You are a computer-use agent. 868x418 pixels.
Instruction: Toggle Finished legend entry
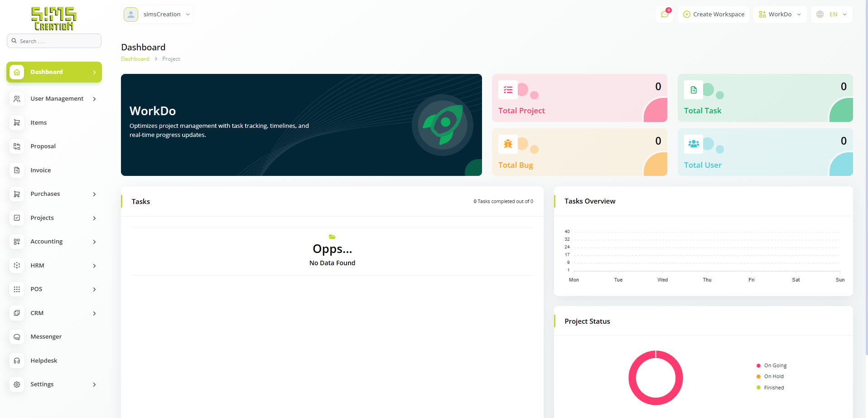773,388
